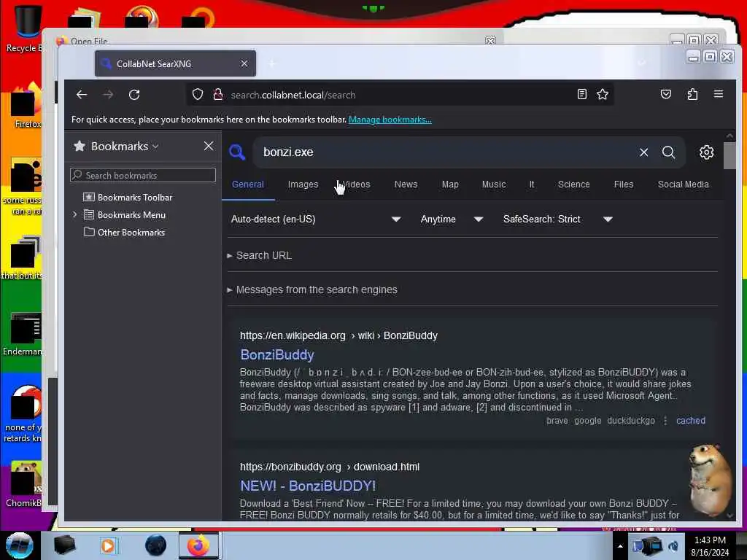Open the SafeSearch: Strict dropdown
747x560 pixels.
pos(557,219)
